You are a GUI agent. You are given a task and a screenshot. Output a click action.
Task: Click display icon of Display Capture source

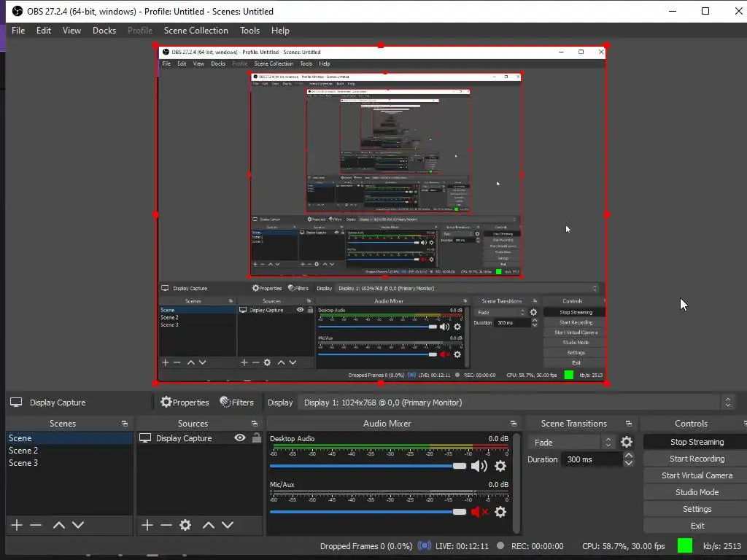[145, 438]
